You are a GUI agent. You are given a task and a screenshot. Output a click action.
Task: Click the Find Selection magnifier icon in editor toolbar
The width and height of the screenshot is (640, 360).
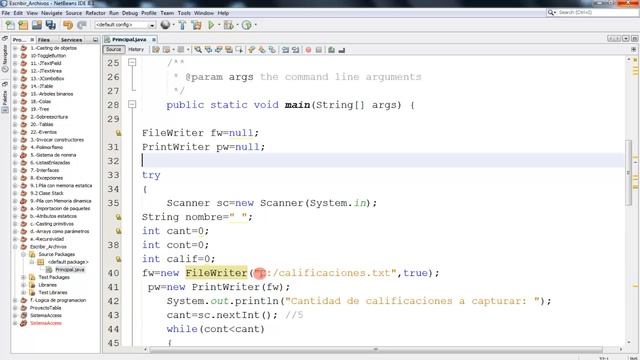click(x=198, y=50)
